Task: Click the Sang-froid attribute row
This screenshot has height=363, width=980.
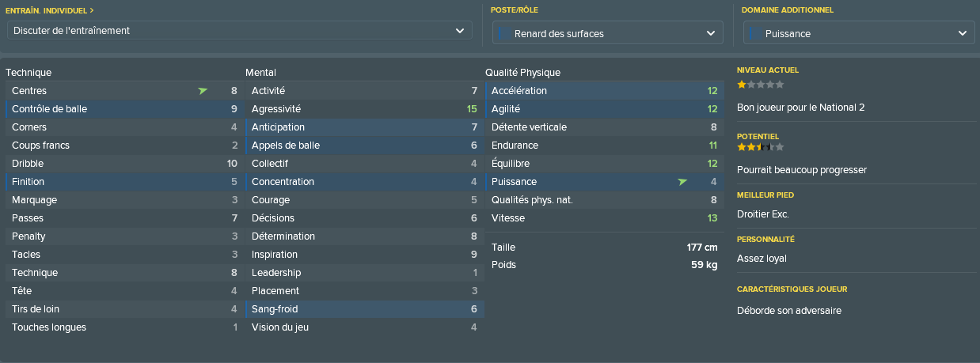Action: pos(363,309)
